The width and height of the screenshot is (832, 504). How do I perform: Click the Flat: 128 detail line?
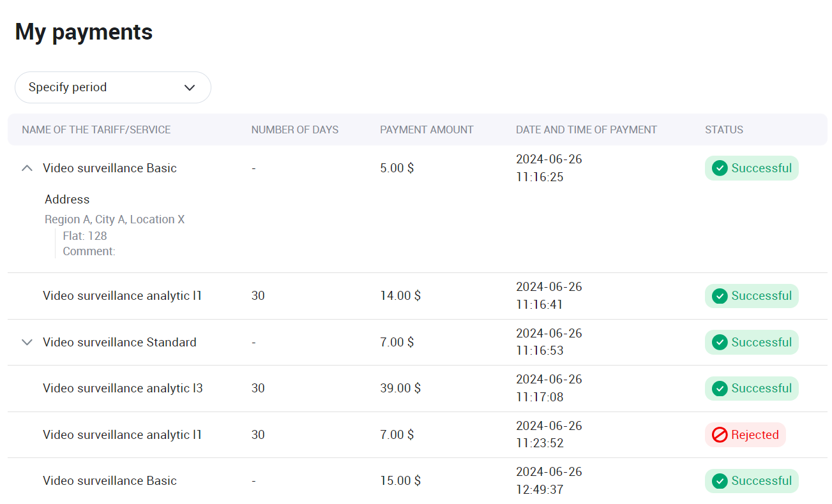pos(85,236)
